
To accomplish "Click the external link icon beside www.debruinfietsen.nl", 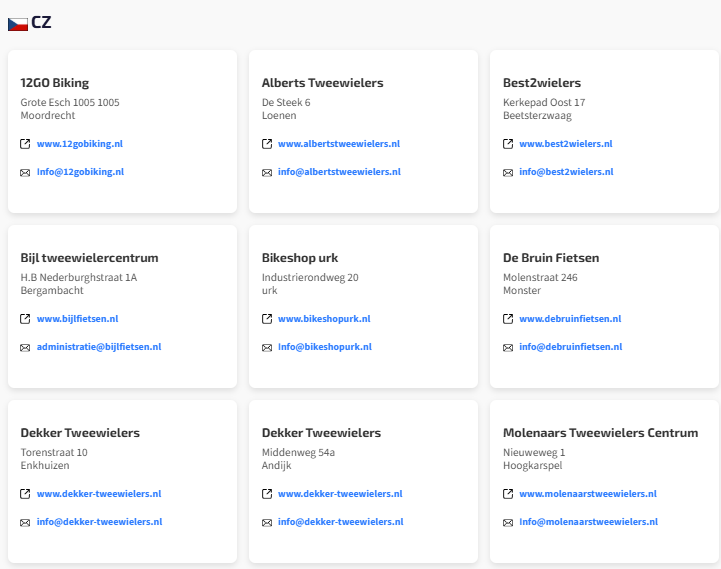I will pos(508,319).
